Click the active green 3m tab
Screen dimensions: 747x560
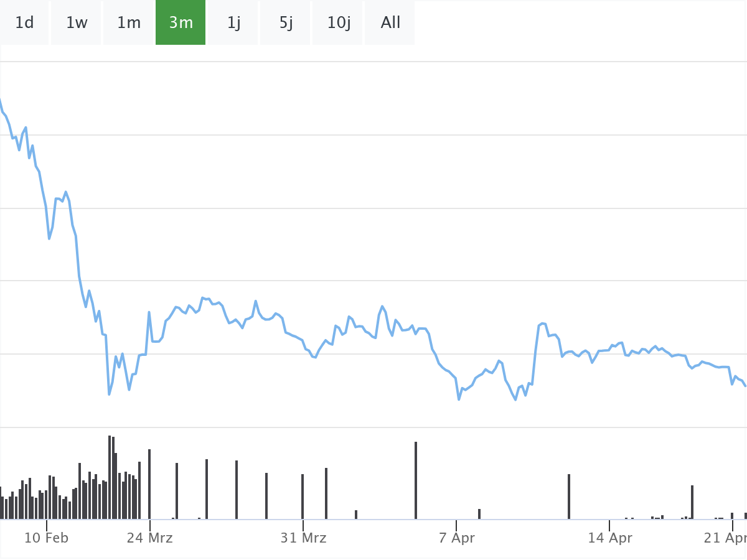(x=181, y=23)
